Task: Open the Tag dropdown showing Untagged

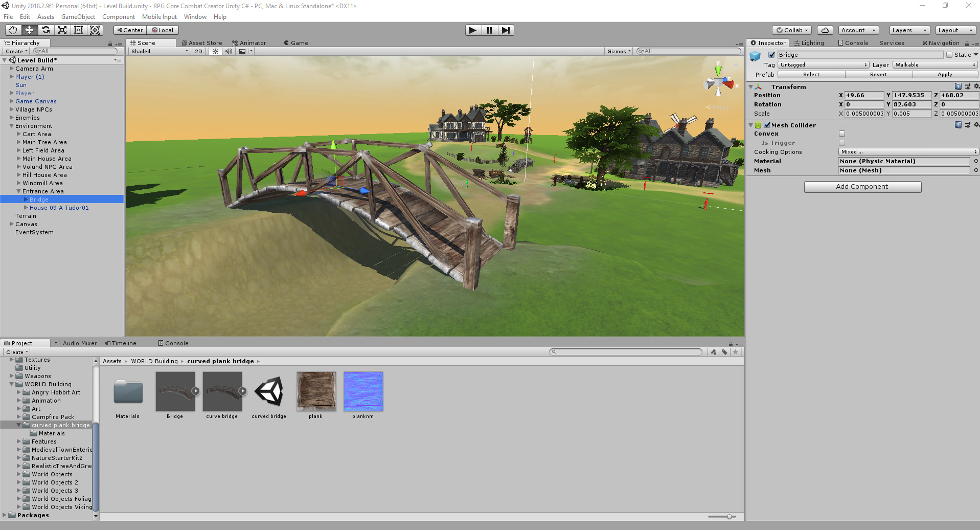Action: (x=823, y=65)
